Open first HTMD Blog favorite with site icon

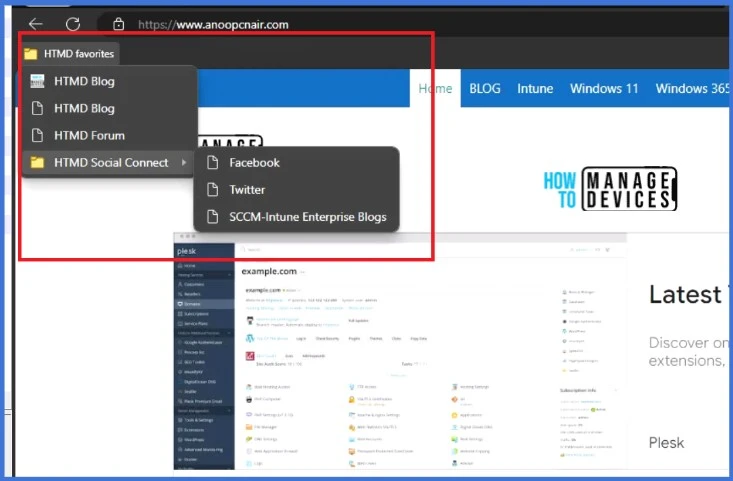click(x=108, y=81)
